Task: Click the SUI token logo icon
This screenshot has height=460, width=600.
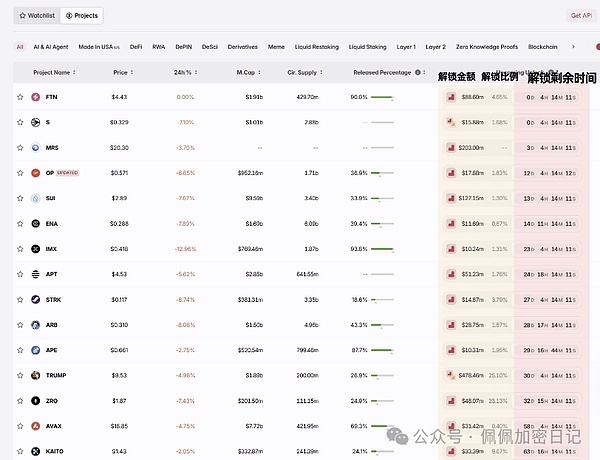Action: pos(36,198)
